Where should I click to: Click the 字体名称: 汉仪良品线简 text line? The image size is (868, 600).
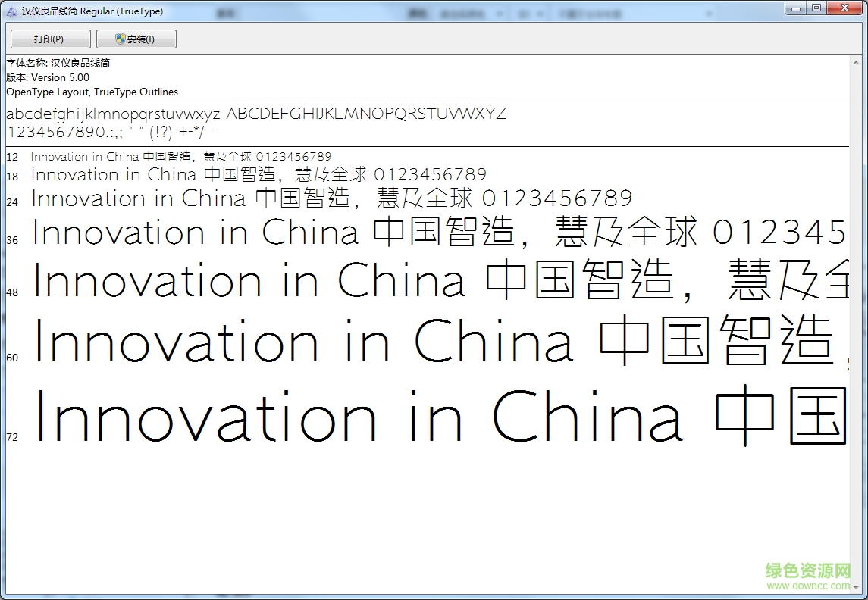(58, 63)
